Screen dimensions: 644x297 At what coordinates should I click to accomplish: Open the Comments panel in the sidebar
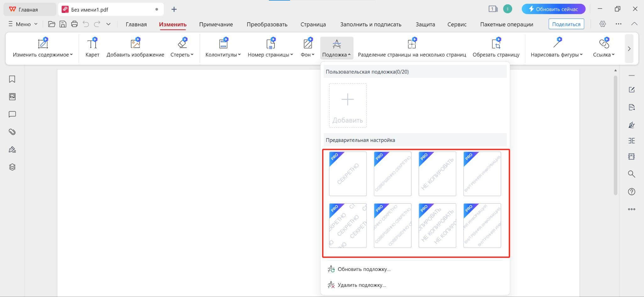[12, 114]
